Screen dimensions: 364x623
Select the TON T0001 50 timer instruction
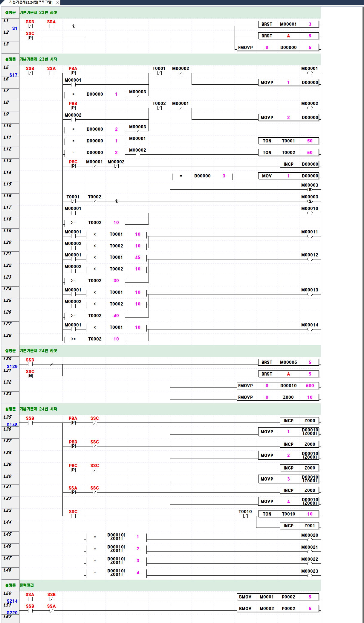click(x=288, y=141)
